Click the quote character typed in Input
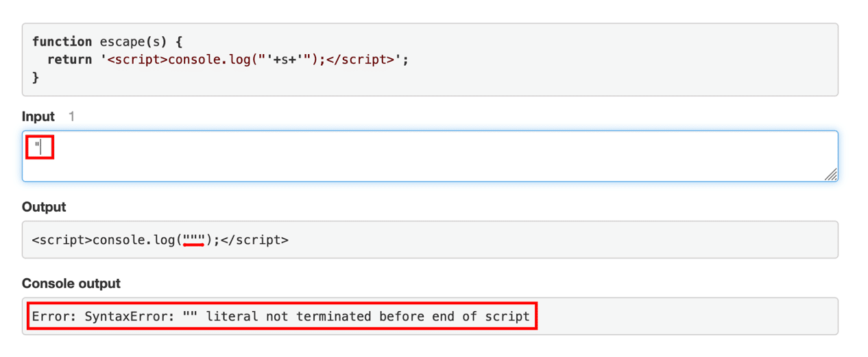868x357 pixels. pos(37,146)
